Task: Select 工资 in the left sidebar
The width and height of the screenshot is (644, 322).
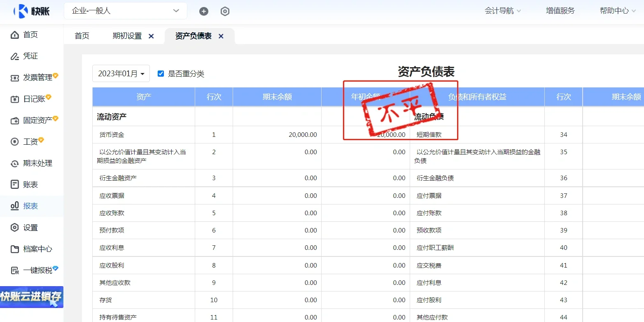Action: tap(30, 142)
